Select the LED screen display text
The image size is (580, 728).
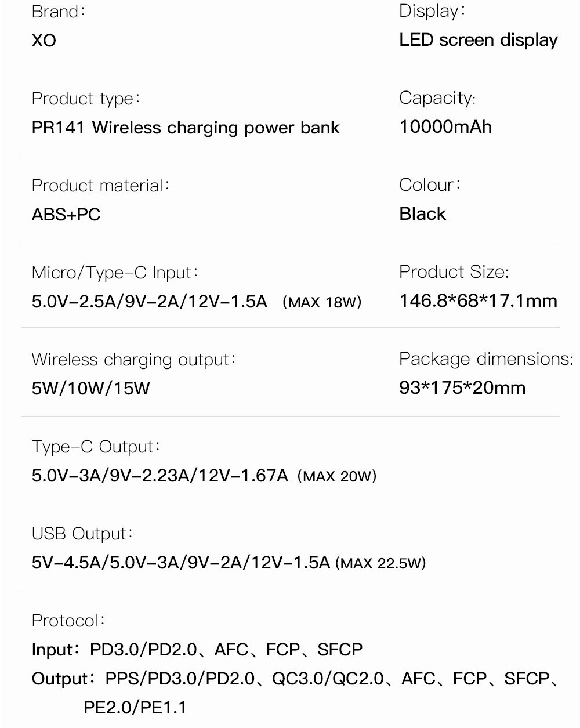(x=478, y=40)
